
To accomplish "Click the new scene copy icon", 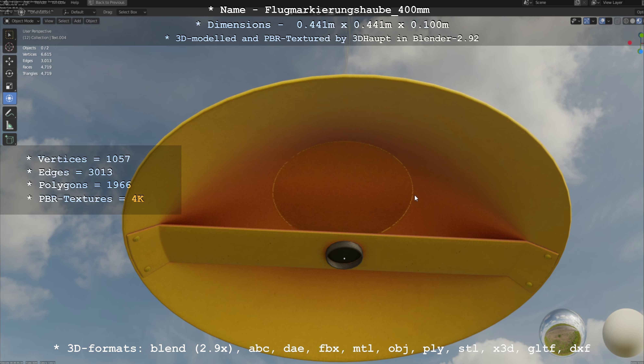I will (577, 2).
